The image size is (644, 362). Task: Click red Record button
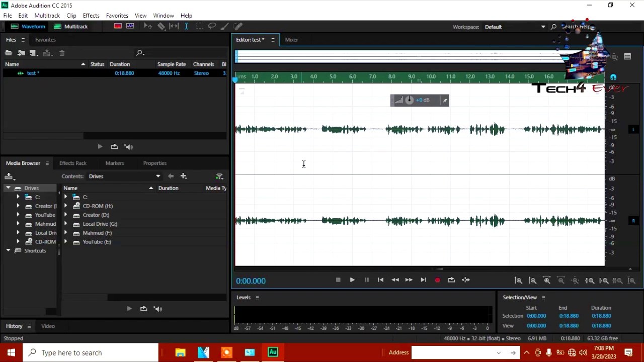click(x=437, y=280)
